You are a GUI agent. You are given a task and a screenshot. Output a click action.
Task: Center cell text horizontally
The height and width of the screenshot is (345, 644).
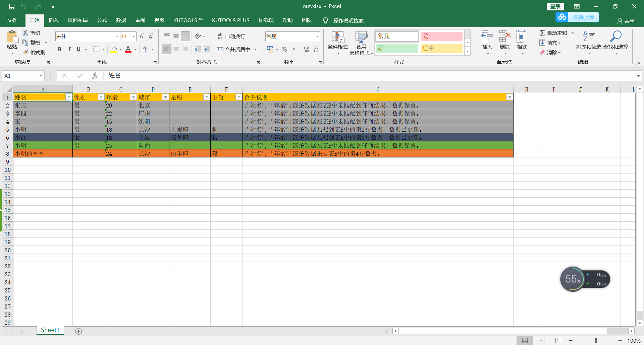click(176, 49)
